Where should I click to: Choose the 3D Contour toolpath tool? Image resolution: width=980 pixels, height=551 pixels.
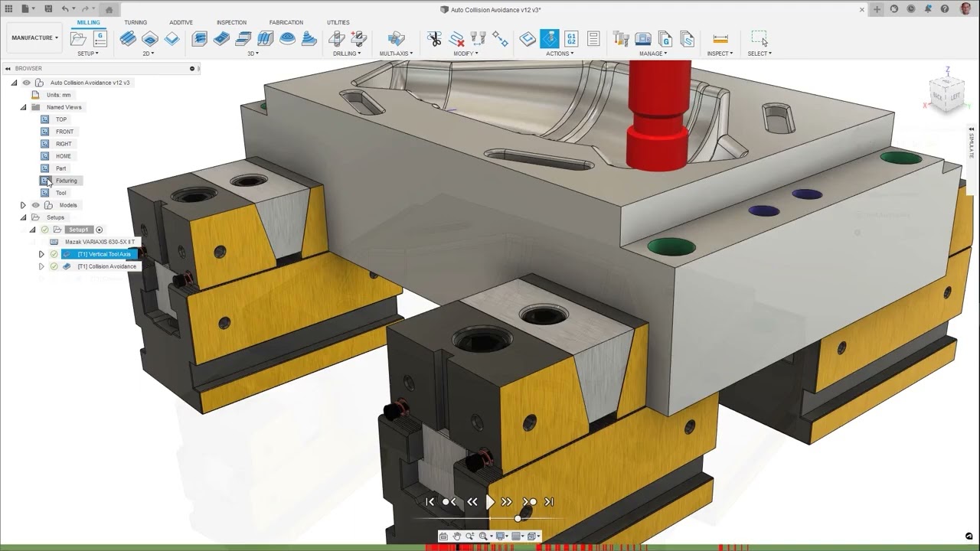[x=309, y=38]
